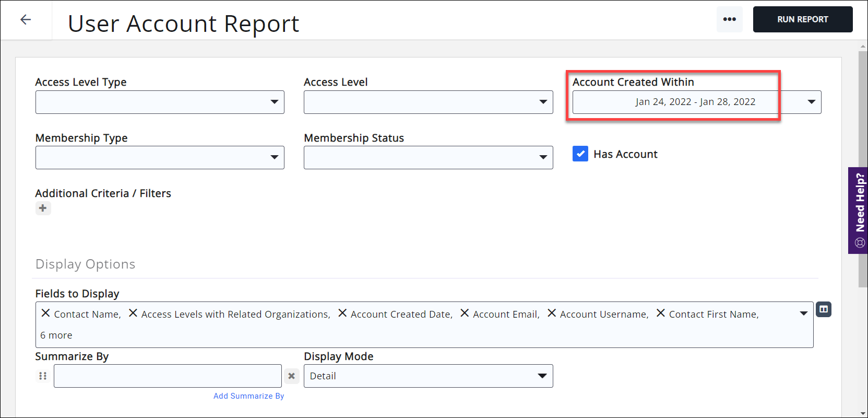Open Account Created Within date range dropdown
Screen dimensions: 868x418
click(696, 102)
